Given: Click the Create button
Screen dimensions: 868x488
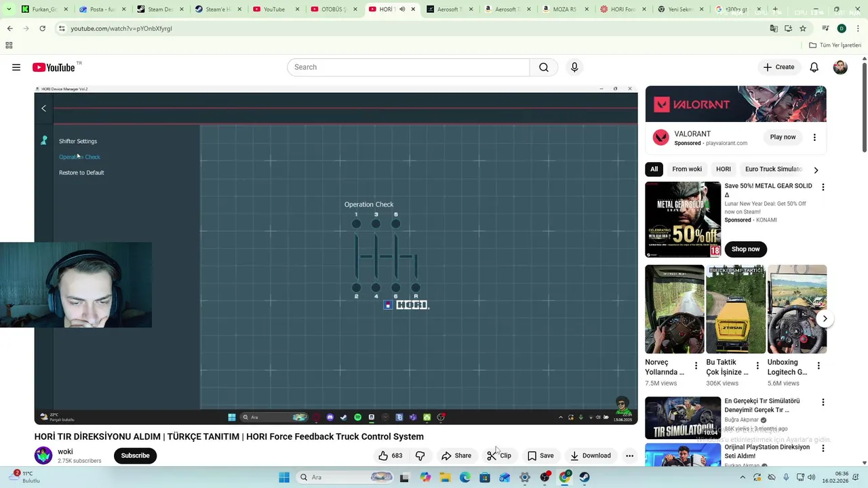Looking at the screenshot, I should pyautogui.click(x=778, y=67).
